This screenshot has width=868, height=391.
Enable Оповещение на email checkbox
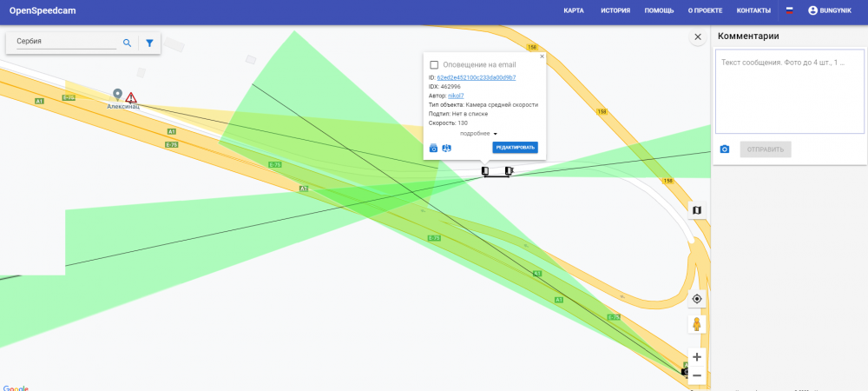point(434,65)
